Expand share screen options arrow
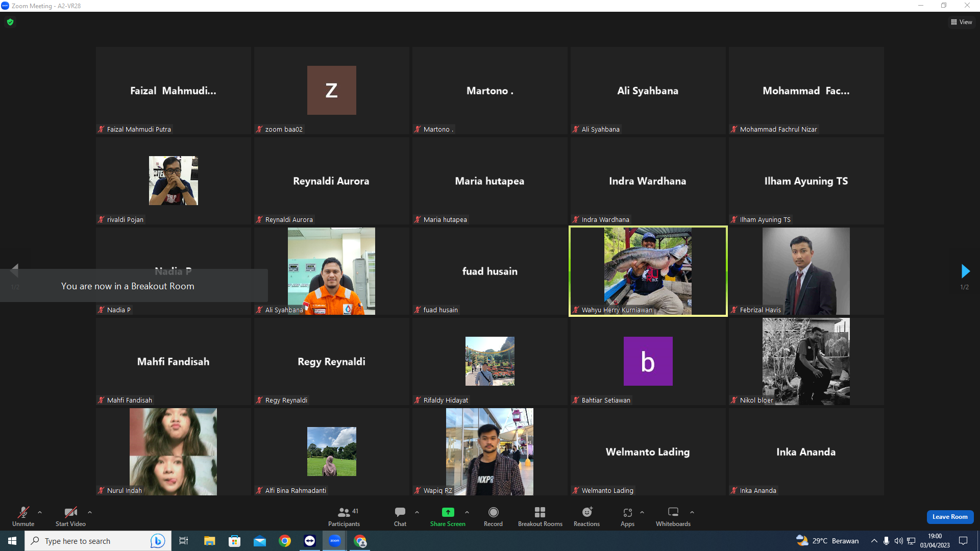The image size is (980, 551). coord(467,512)
